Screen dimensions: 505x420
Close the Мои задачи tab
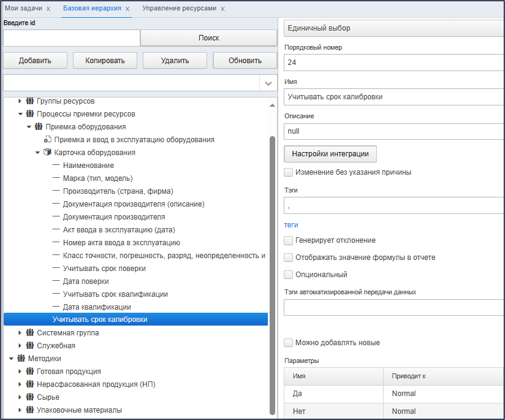[48, 9]
